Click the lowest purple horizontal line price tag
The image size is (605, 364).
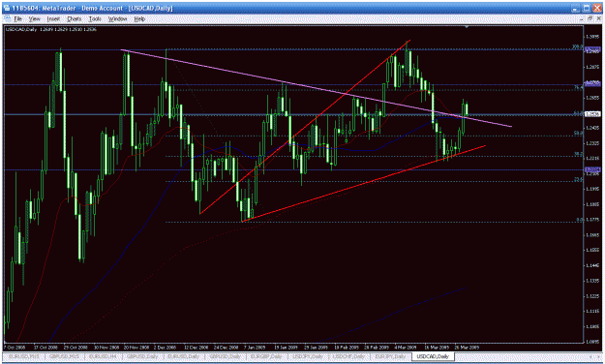click(593, 169)
